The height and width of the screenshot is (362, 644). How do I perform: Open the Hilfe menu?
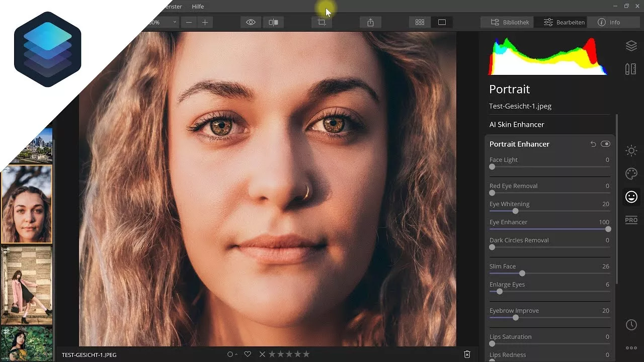[x=198, y=7]
